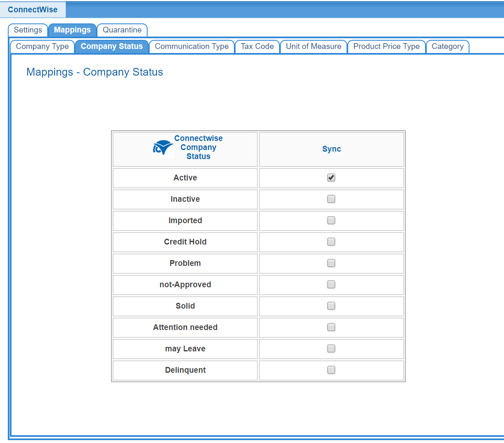Screen dimensions: 504x443
Task: Go to Communication Type mappings tab
Action: (x=192, y=46)
